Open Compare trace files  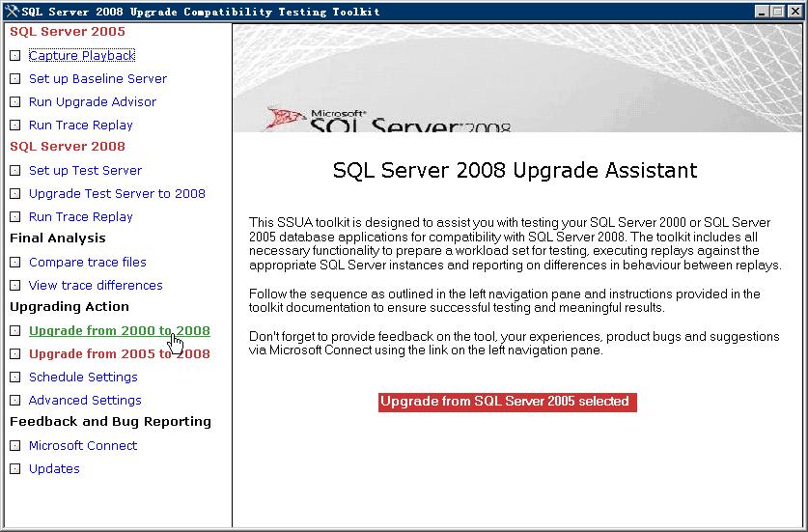[x=88, y=263]
